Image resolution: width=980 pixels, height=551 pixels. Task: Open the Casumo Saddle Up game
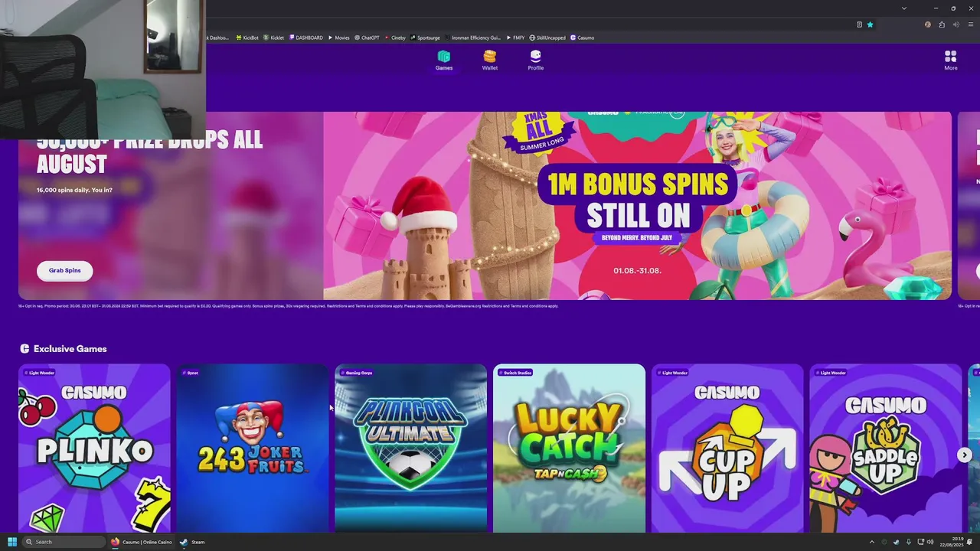pos(886,448)
